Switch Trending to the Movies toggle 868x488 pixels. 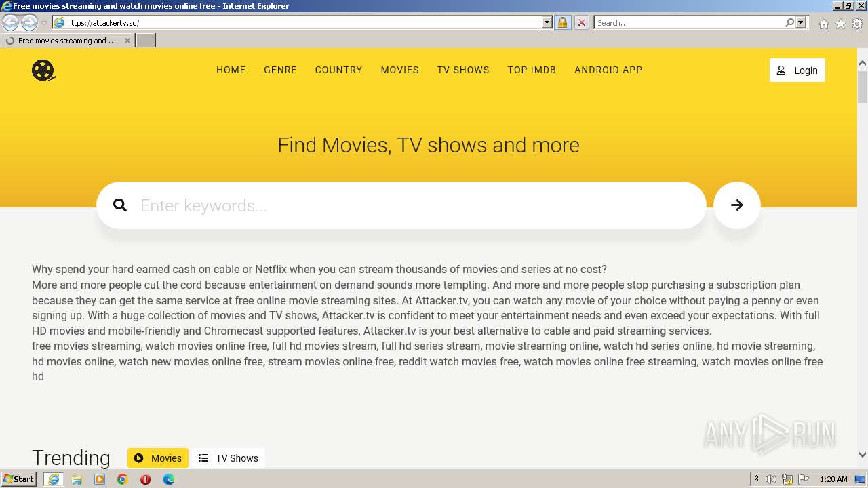pyautogui.click(x=158, y=458)
